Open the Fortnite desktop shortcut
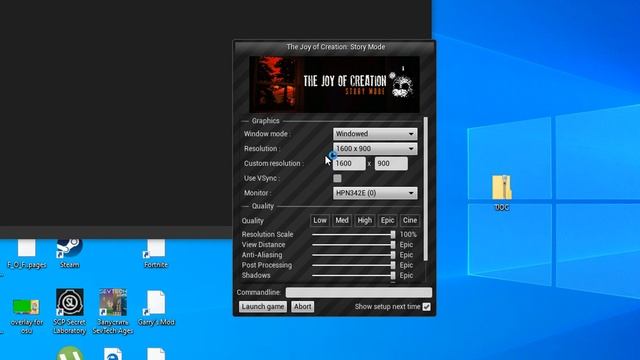 156,253
